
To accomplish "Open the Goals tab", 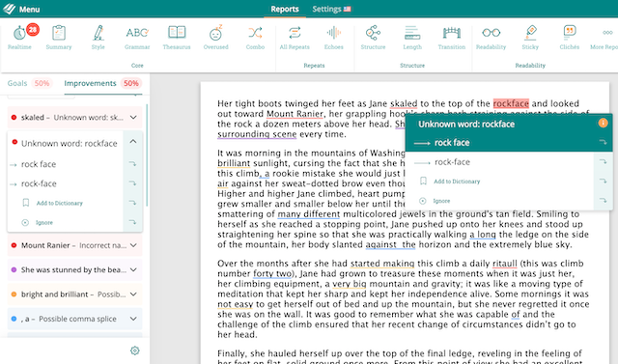I will 17,83.
